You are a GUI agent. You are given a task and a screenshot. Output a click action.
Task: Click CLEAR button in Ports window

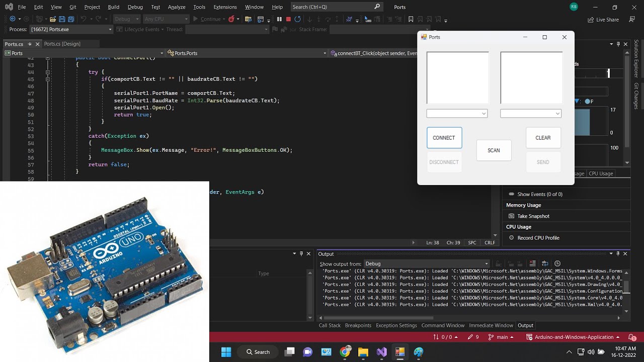[543, 138]
